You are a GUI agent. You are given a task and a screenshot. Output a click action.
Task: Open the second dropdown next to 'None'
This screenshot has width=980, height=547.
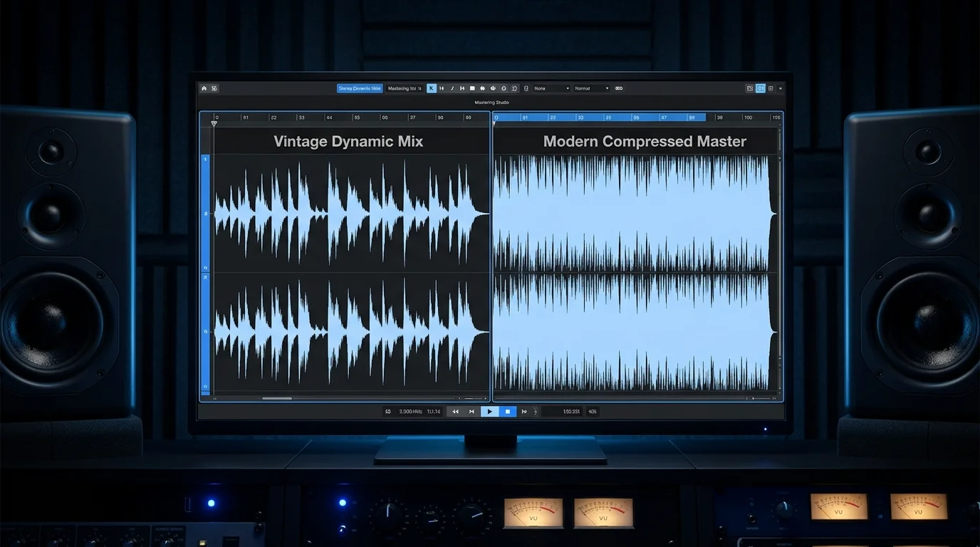point(593,88)
